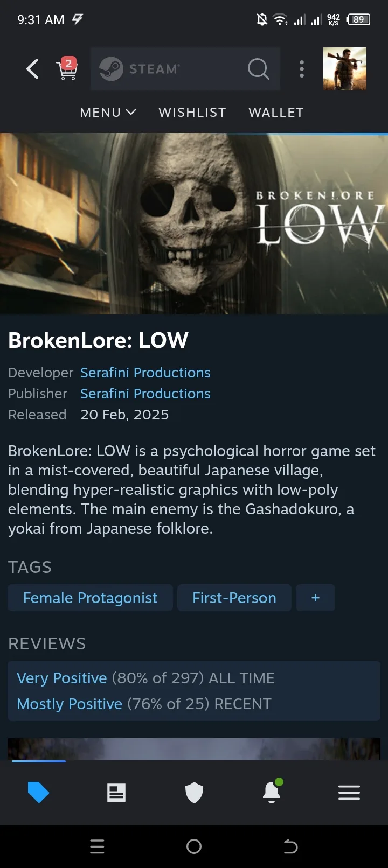388x868 pixels.
Task: Select the First-Person tag
Action: click(234, 598)
